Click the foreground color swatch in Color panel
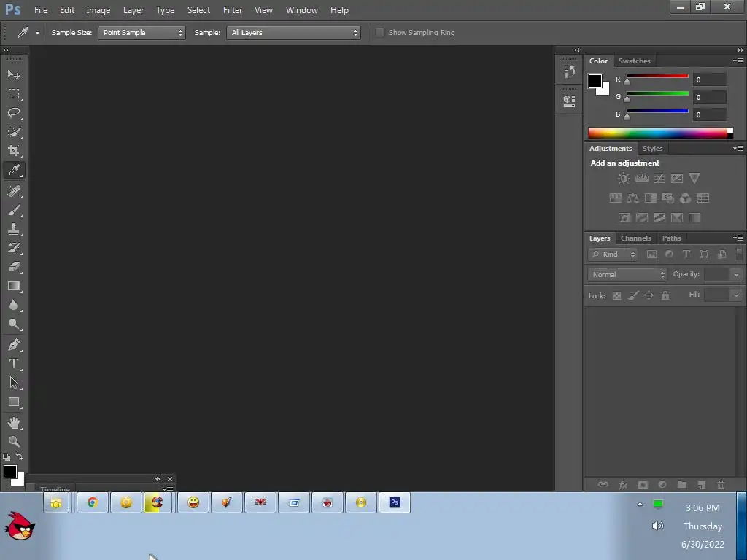 pyautogui.click(x=595, y=81)
